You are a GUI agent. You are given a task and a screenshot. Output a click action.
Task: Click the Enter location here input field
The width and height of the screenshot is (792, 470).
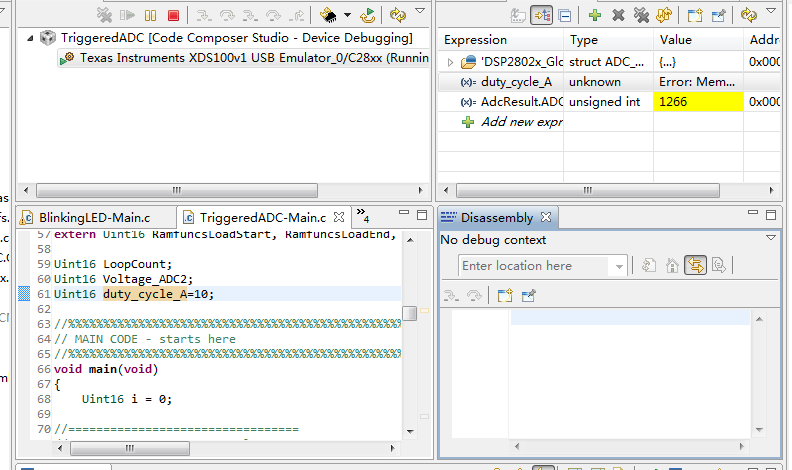534,266
